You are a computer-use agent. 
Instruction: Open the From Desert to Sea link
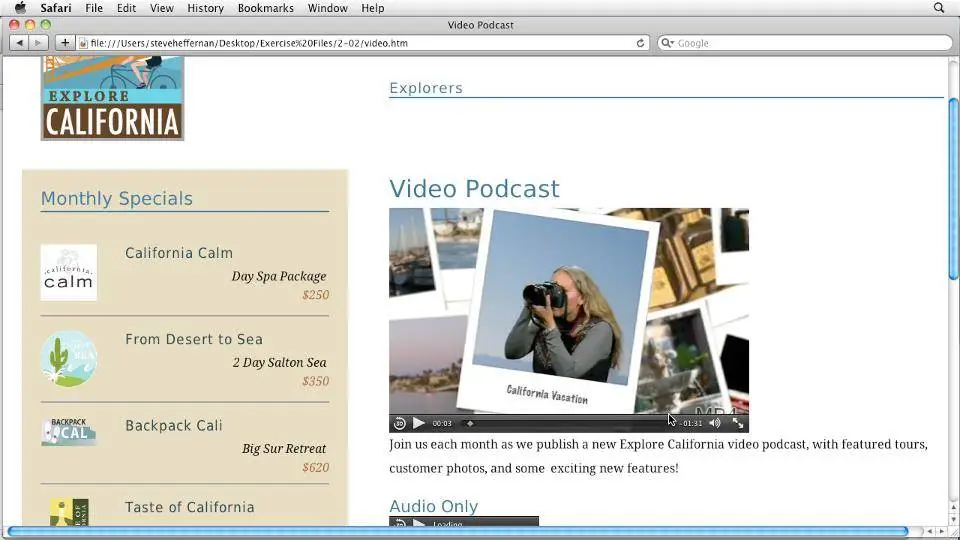pos(193,339)
